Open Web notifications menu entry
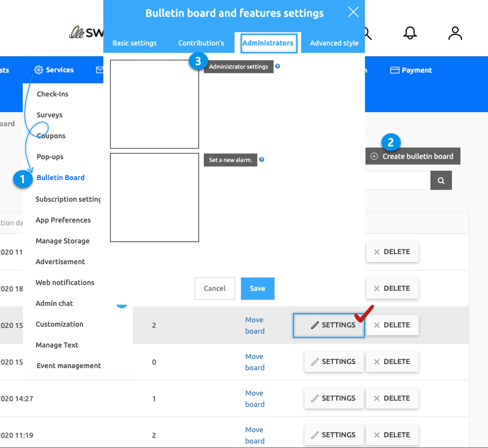 pyautogui.click(x=65, y=282)
